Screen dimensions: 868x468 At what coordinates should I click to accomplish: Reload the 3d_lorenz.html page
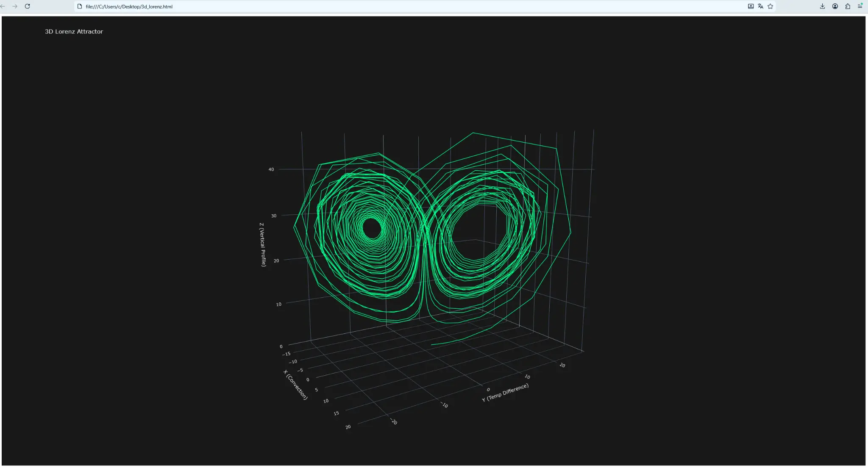(28, 6)
